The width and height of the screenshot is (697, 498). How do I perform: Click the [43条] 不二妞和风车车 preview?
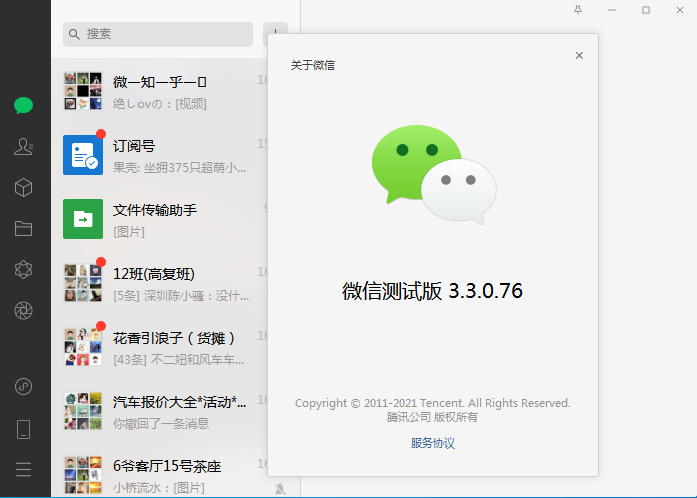point(178,359)
